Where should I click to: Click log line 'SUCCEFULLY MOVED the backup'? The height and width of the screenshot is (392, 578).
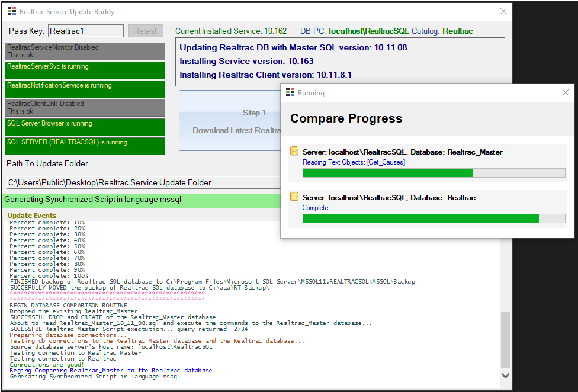[x=140, y=287]
